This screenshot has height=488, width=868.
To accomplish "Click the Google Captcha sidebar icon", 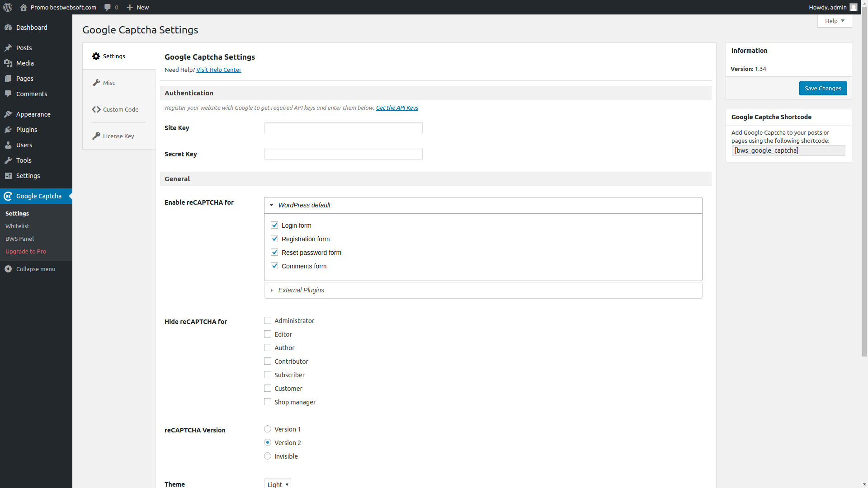I will pos(8,196).
